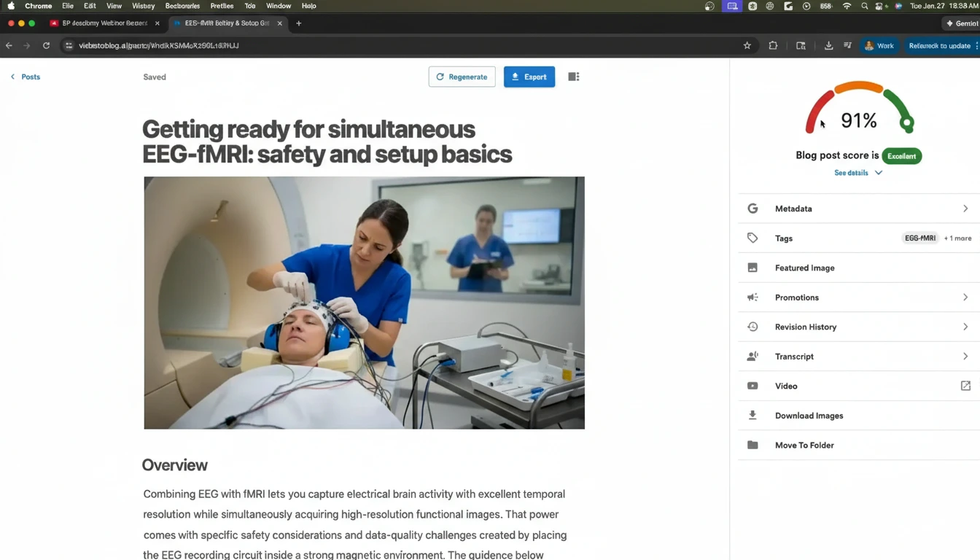This screenshot has height=560, width=980.
Task: Switch to the EP Anatomy Webinar tab
Action: pyautogui.click(x=102, y=23)
